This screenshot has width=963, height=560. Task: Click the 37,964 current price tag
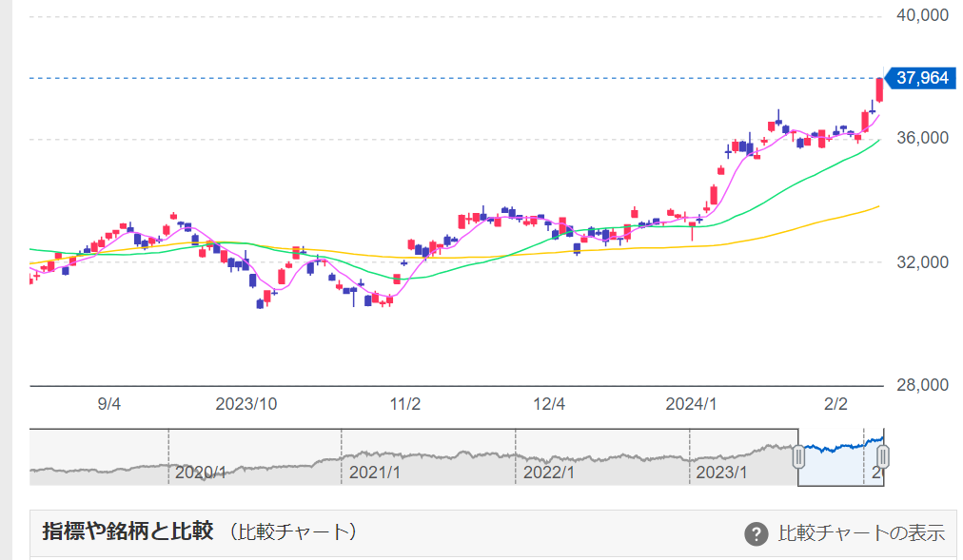coord(920,78)
